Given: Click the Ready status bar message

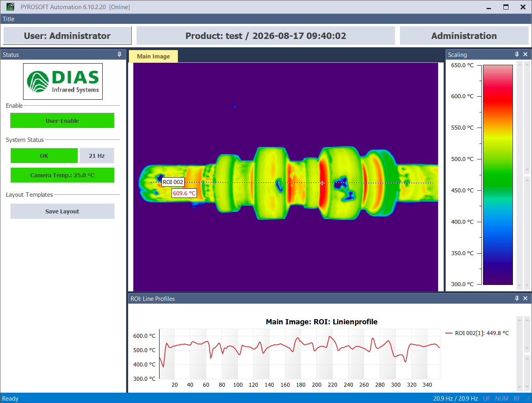Looking at the screenshot, I should click(10, 399).
